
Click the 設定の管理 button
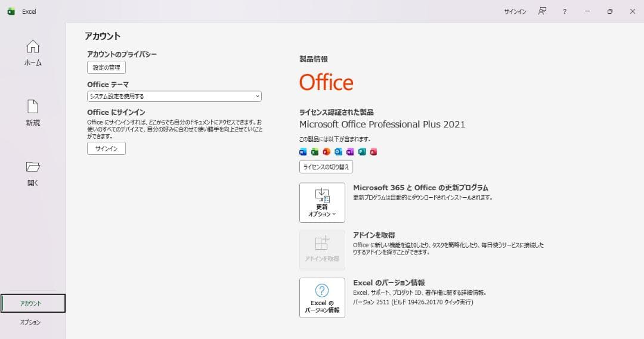tap(106, 67)
